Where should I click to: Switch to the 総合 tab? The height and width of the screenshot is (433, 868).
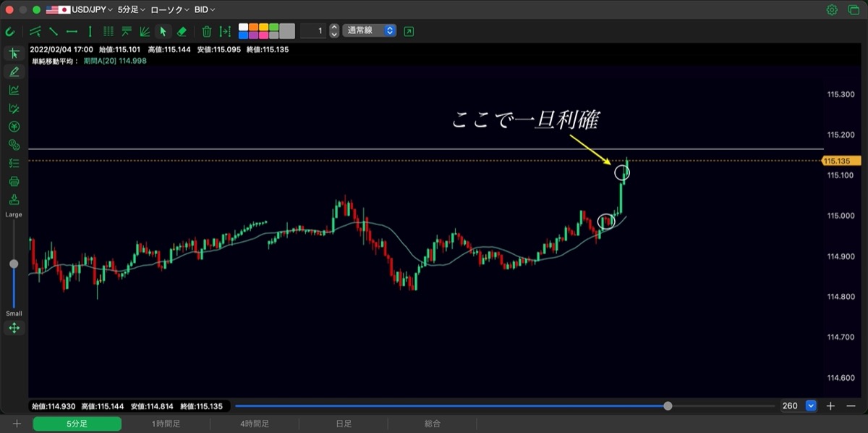point(433,424)
